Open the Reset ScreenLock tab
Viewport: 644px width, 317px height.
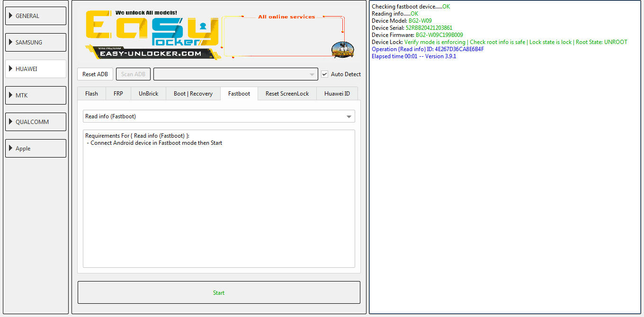[287, 93]
